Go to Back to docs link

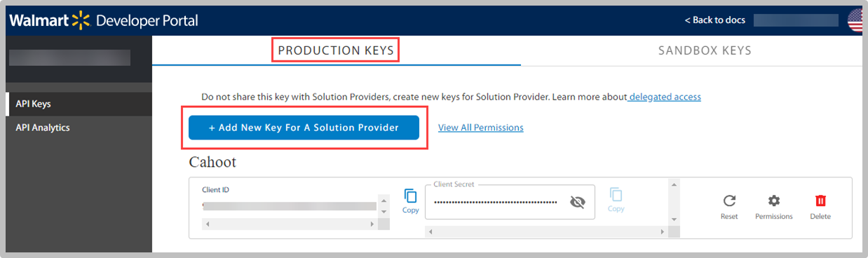click(714, 20)
